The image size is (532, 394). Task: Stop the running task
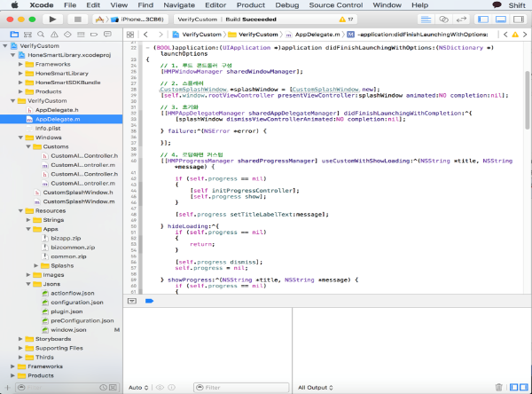click(x=78, y=20)
